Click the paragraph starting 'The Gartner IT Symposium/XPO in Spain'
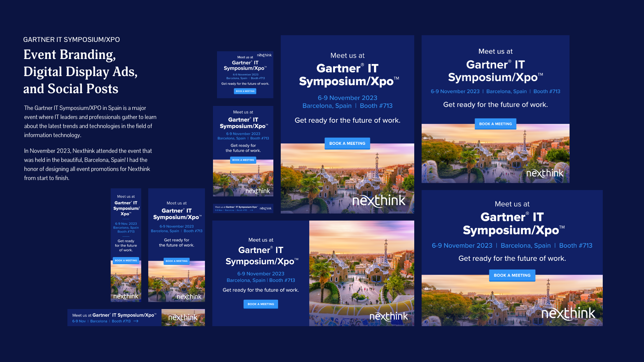Image resolution: width=644 pixels, height=362 pixels. pos(90,122)
